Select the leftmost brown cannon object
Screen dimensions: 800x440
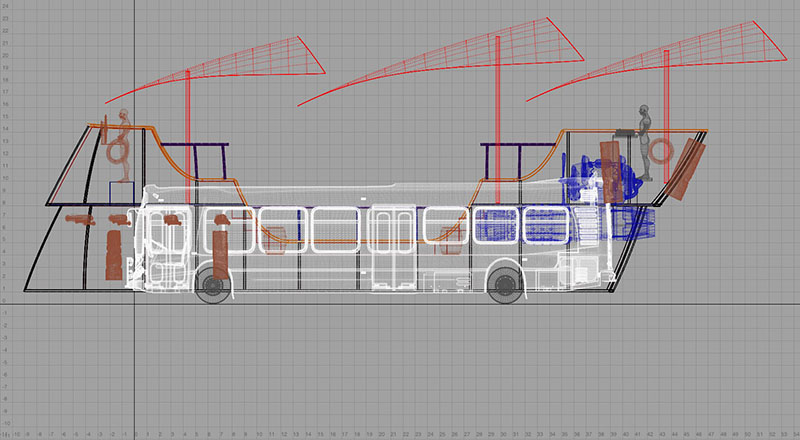(x=80, y=220)
